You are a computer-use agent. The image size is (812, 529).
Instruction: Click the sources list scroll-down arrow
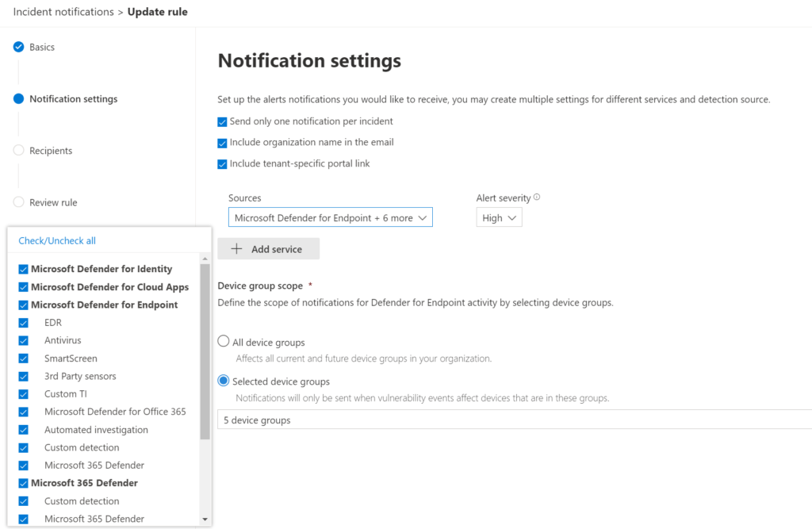[x=205, y=519]
